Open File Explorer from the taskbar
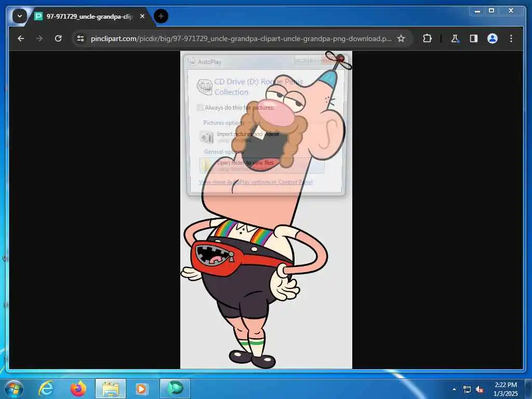 click(x=111, y=389)
